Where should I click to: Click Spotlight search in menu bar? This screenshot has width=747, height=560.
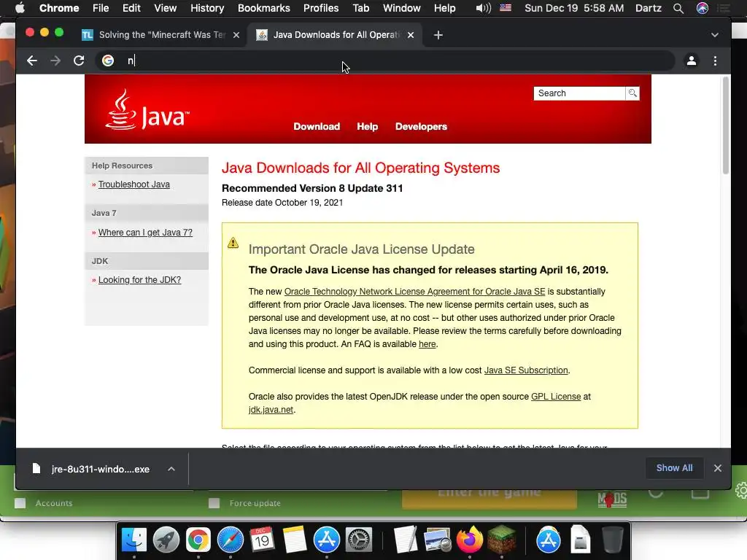pos(678,8)
